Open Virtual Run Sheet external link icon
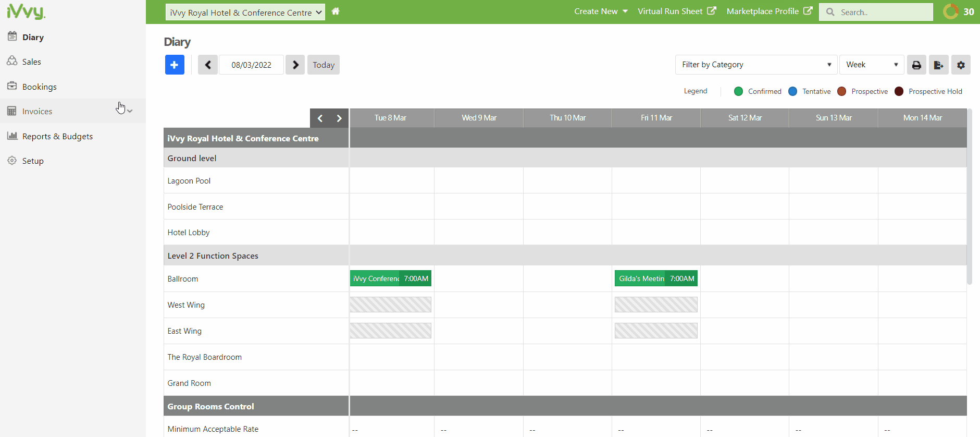Image resolution: width=980 pixels, height=437 pixels. (x=712, y=11)
